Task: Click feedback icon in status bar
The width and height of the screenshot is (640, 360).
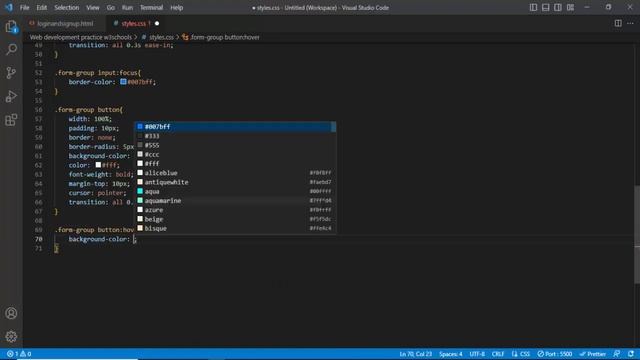Action: (x=617, y=354)
